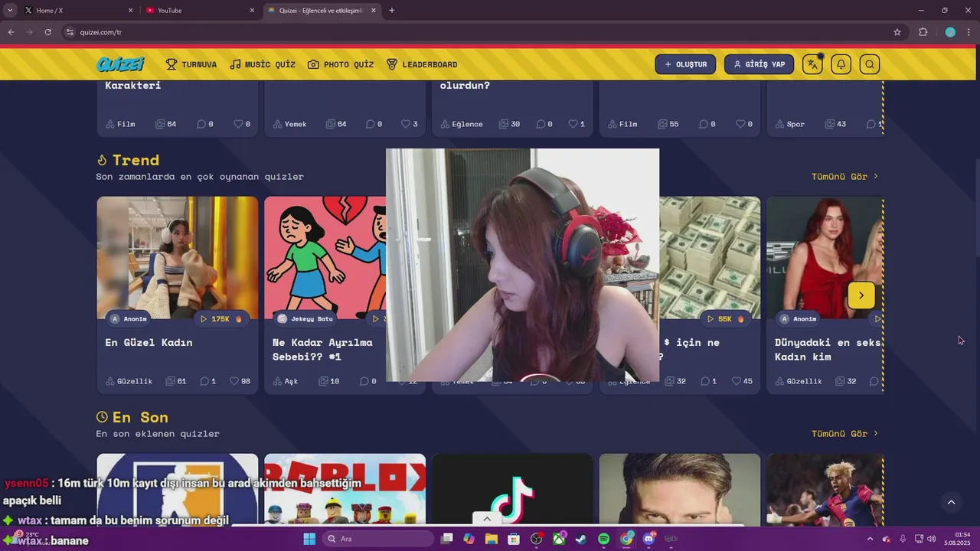Close the YouTube tab
This screenshot has width=980, height=551.
(252, 11)
